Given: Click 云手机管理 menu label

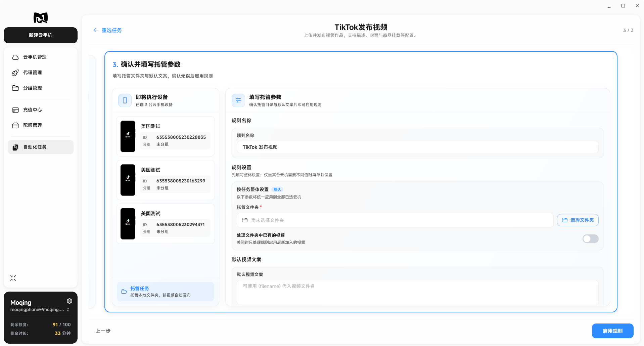Looking at the screenshot, I should (35, 57).
